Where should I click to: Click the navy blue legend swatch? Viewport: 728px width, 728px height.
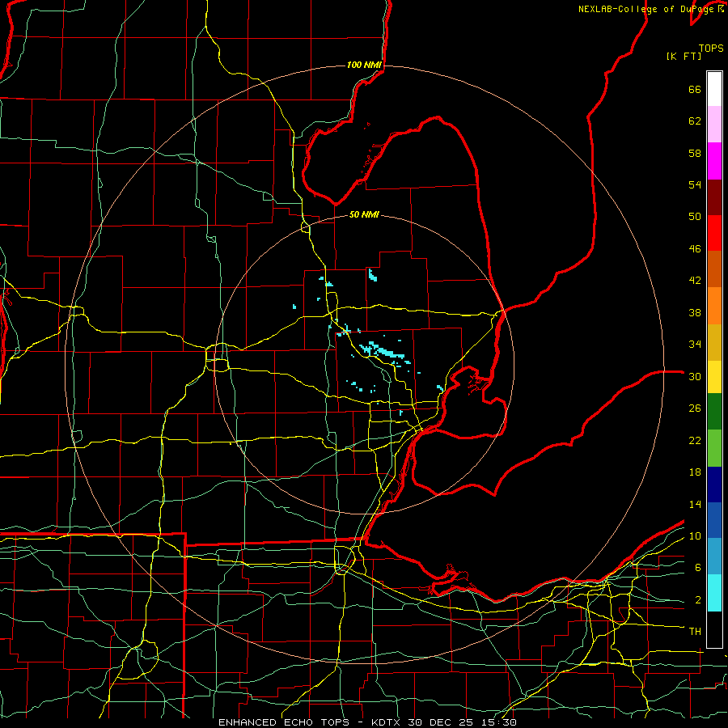[714, 485]
